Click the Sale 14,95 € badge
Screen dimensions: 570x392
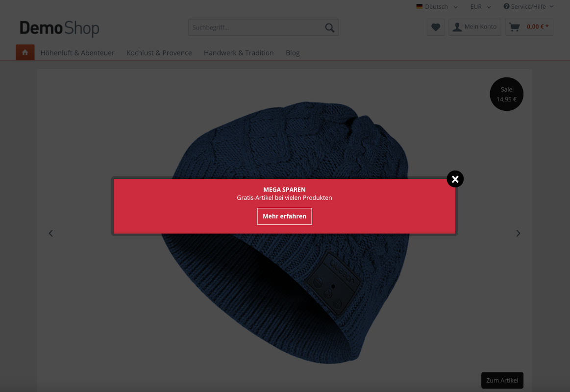coord(506,94)
